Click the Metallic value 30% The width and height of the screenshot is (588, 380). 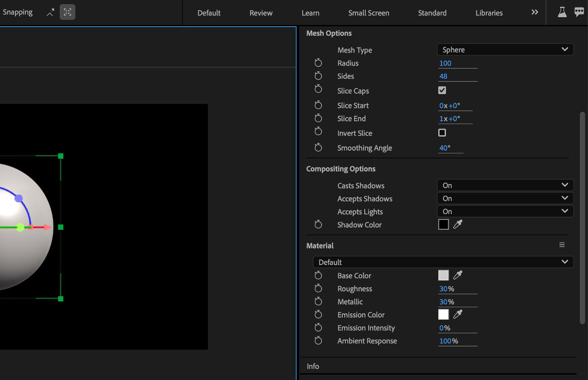446,302
